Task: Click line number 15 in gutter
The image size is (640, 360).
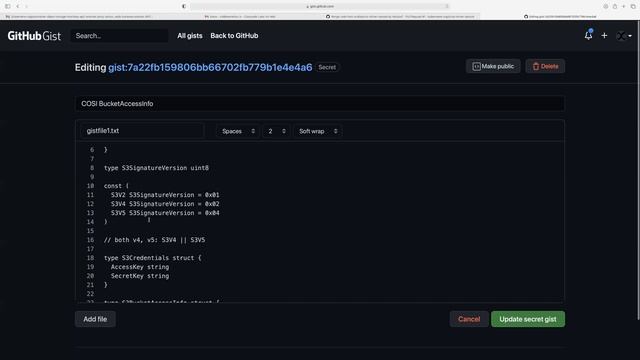Action: tap(90, 231)
